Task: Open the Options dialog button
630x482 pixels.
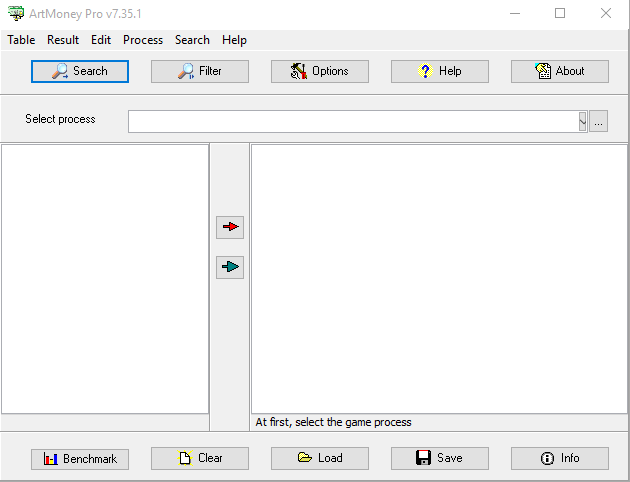Action: [x=320, y=71]
